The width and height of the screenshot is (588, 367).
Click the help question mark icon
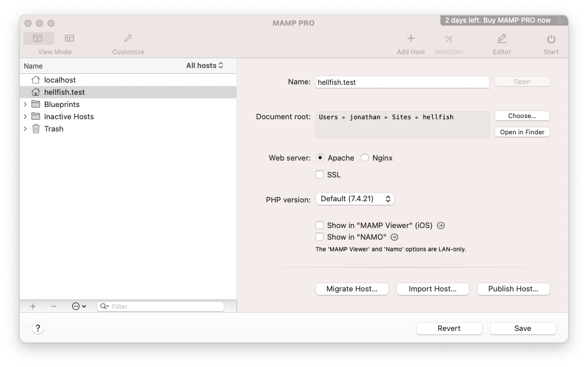click(x=38, y=328)
